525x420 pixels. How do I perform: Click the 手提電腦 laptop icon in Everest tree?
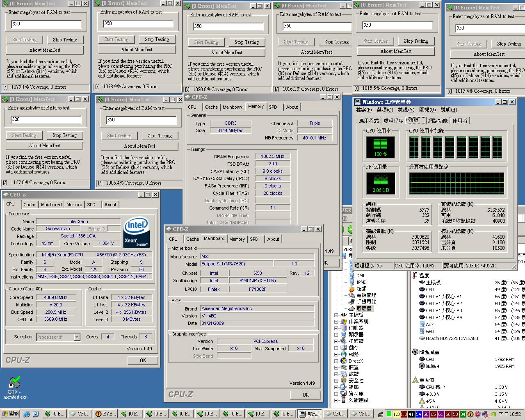352,301
